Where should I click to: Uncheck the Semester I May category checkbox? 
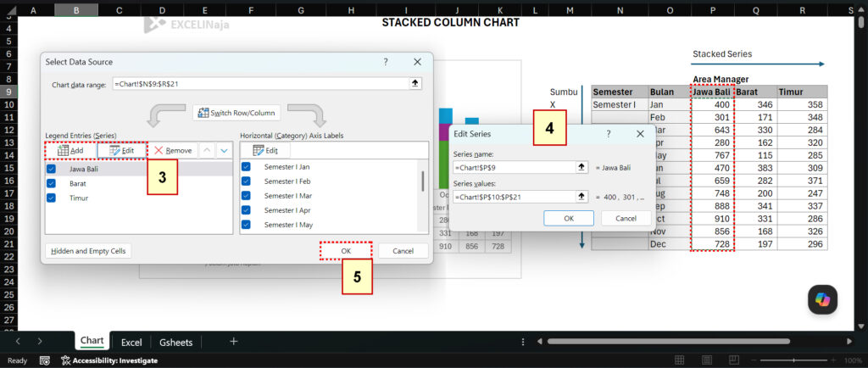tap(247, 224)
